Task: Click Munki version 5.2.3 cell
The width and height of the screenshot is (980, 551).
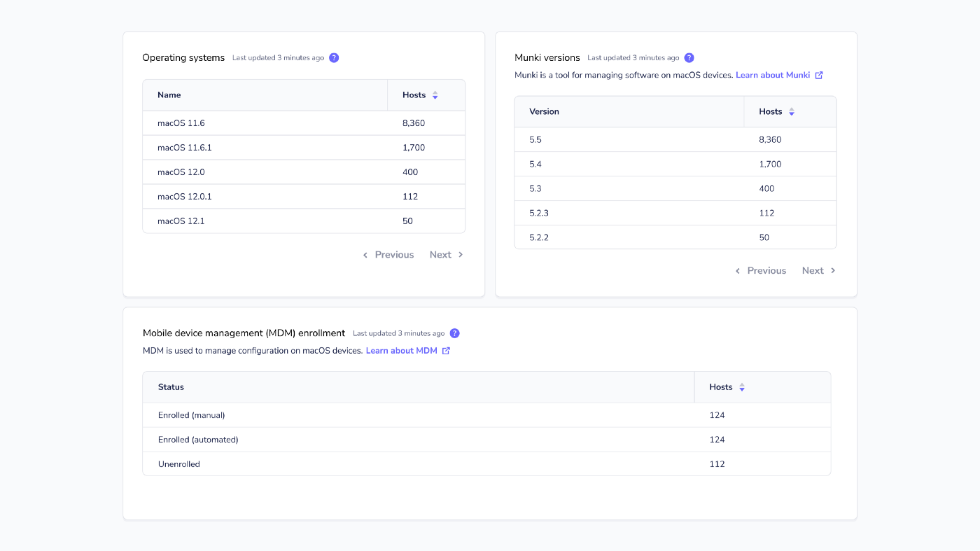Action: 539,214
